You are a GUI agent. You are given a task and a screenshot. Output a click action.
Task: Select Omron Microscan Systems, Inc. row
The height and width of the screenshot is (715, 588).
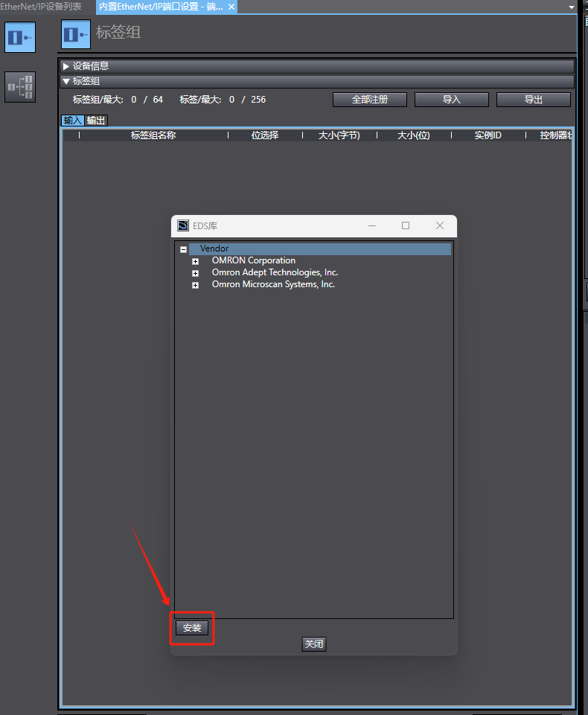pos(273,284)
